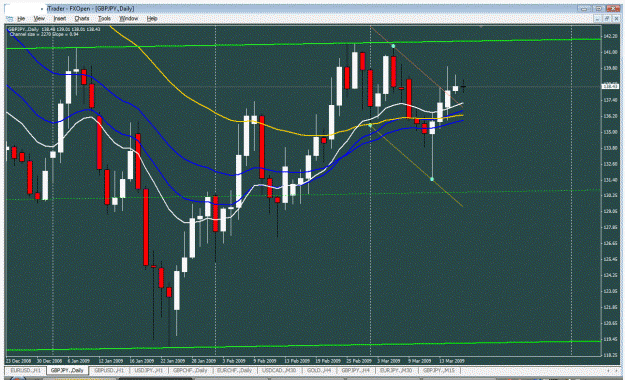The height and width of the screenshot is (380, 625).
Task: Click the 23 Dec 2008 date label
Action: point(18,361)
